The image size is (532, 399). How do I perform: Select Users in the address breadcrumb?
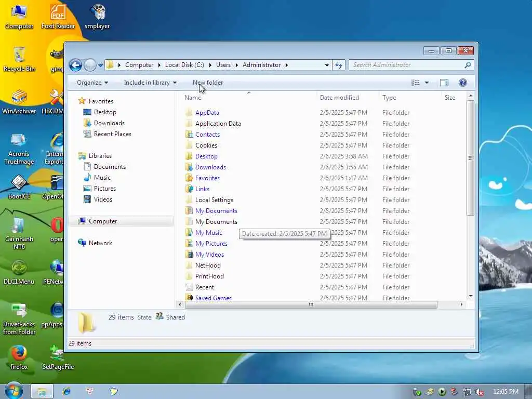tap(223, 65)
